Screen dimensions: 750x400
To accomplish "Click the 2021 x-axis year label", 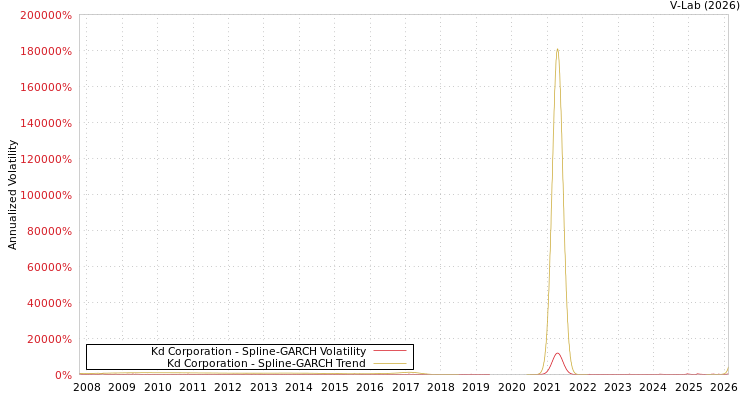I will [547, 387].
